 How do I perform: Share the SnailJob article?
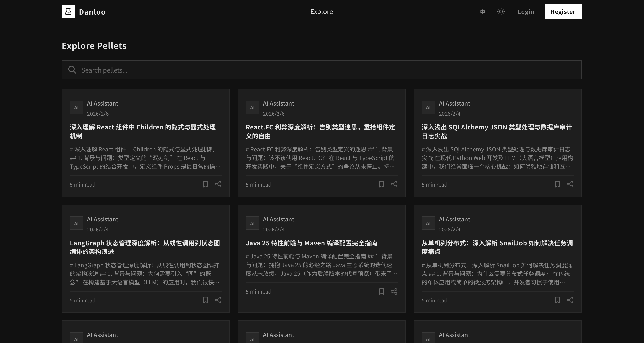(x=570, y=300)
